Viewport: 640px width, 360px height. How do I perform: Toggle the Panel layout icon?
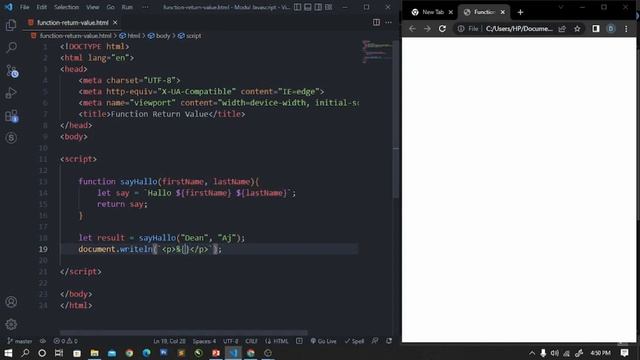tap(308, 7)
